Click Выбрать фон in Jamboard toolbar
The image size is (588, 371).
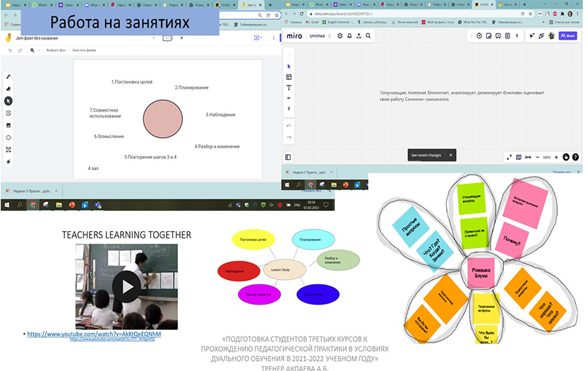coord(56,51)
